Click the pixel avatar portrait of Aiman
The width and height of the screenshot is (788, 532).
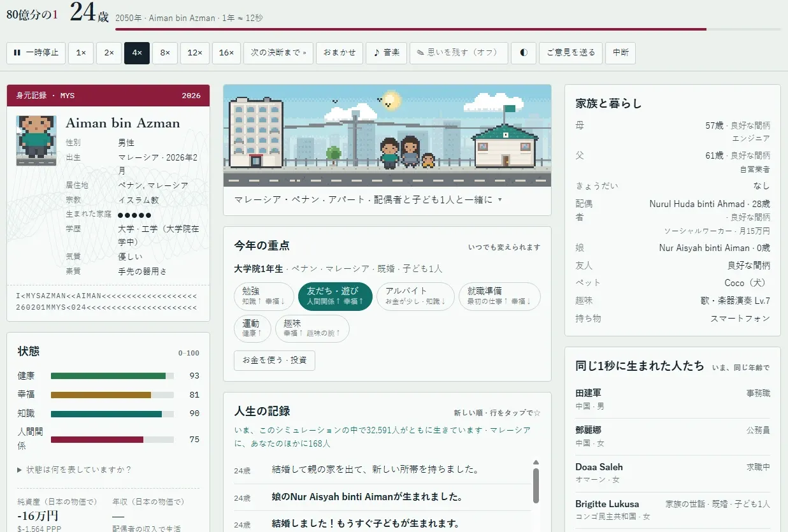36,140
